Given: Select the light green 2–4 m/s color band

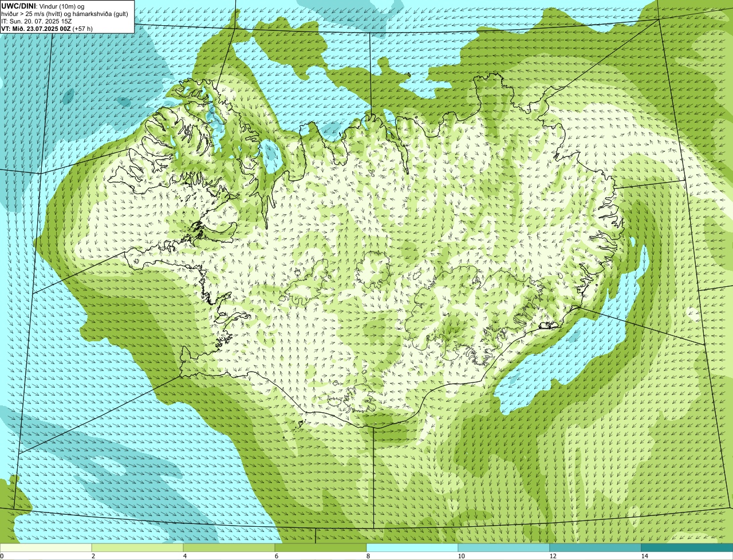Looking at the screenshot, I should (x=137, y=547).
